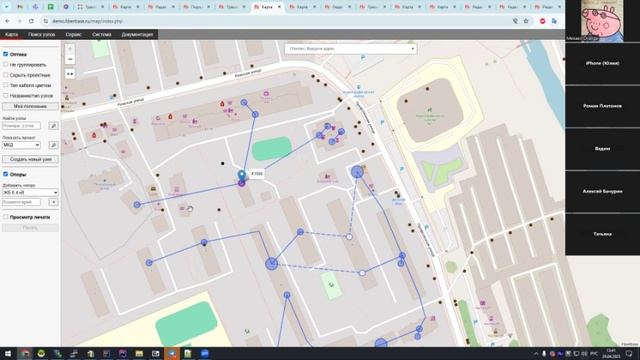Select Татьяна participant tile
The width and height of the screenshot is (640, 360).
(602, 234)
